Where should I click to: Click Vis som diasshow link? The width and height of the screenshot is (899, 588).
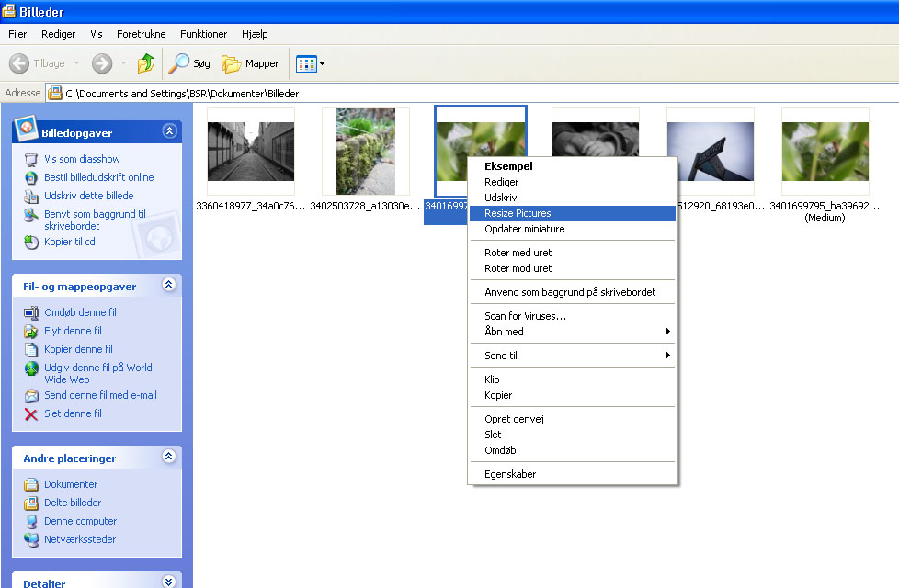point(82,159)
